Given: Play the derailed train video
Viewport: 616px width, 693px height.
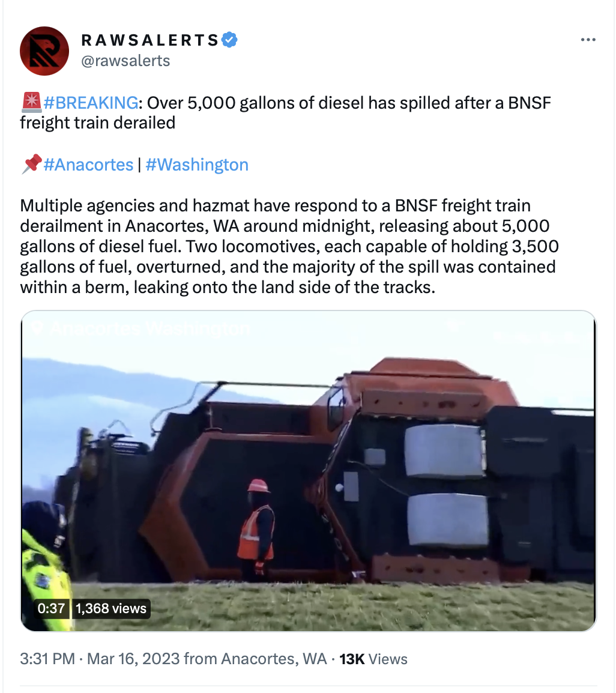Looking at the screenshot, I should (x=309, y=471).
